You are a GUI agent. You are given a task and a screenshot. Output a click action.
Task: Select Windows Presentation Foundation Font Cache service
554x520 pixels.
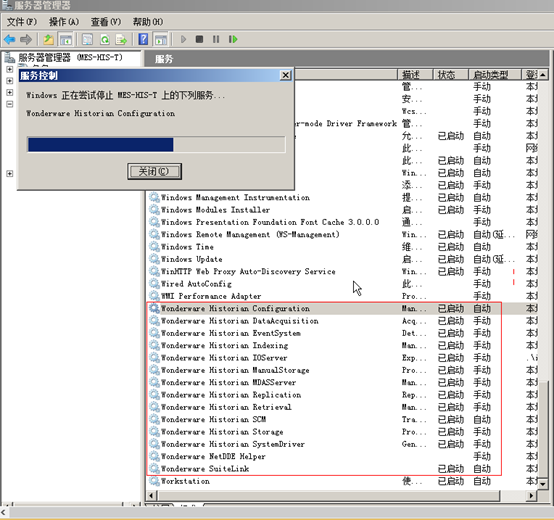(x=270, y=222)
